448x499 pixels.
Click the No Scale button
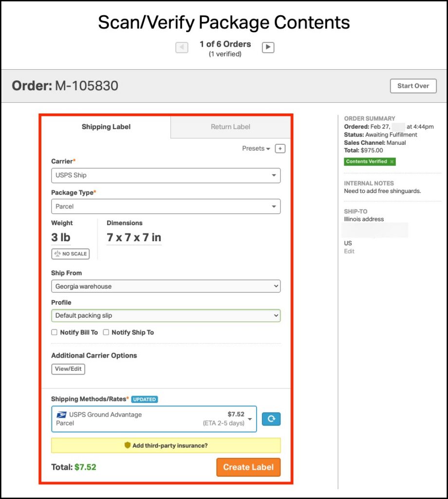click(x=70, y=254)
